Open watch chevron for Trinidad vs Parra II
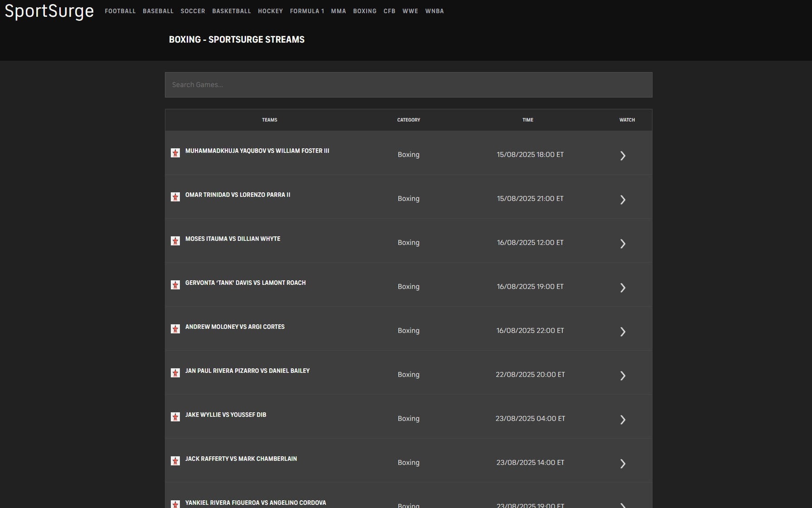 [x=623, y=200]
